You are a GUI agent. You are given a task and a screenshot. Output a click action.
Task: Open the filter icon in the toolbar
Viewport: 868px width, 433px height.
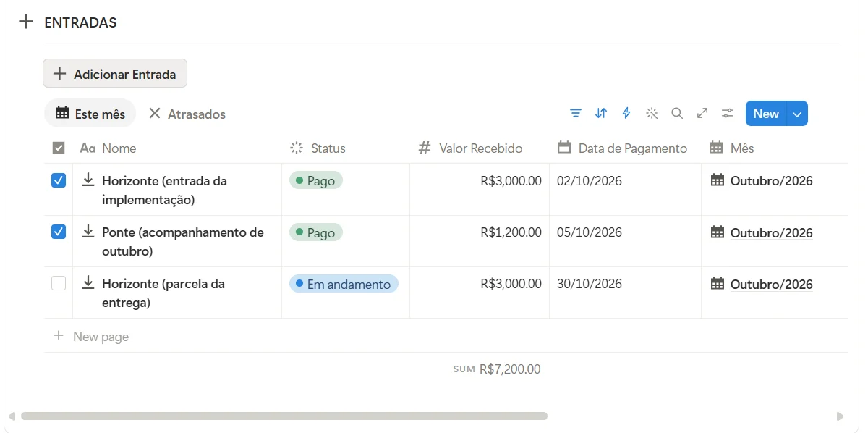click(x=576, y=113)
